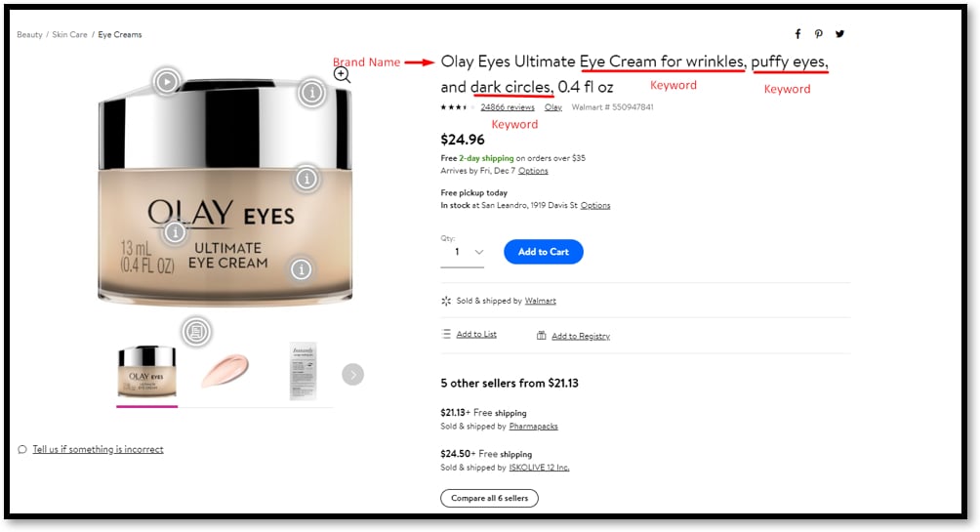Click the magnifier zoom icon on image

342,75
